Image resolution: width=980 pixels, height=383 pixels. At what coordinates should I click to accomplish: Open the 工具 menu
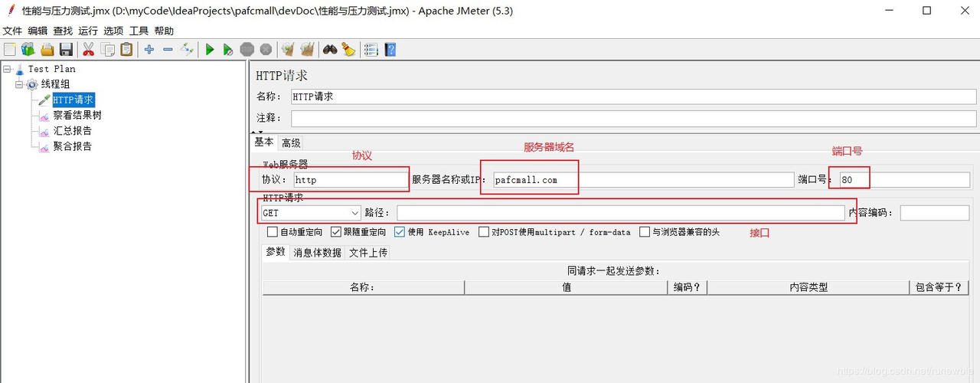pyautogui.click(x=139, y=31)
